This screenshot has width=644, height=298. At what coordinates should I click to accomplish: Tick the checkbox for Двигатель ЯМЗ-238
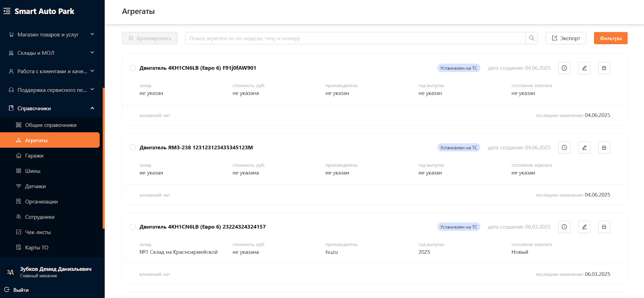click(132, 148)
